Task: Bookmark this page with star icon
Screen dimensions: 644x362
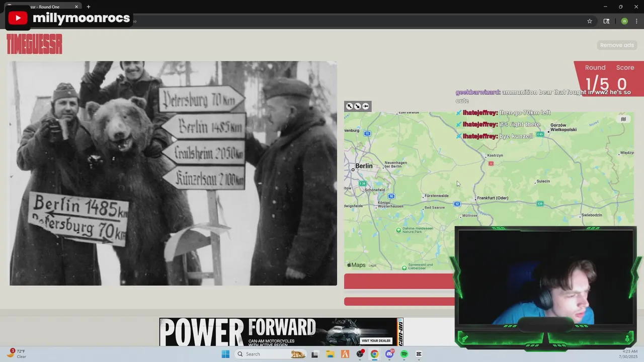Action: point(590,21)
